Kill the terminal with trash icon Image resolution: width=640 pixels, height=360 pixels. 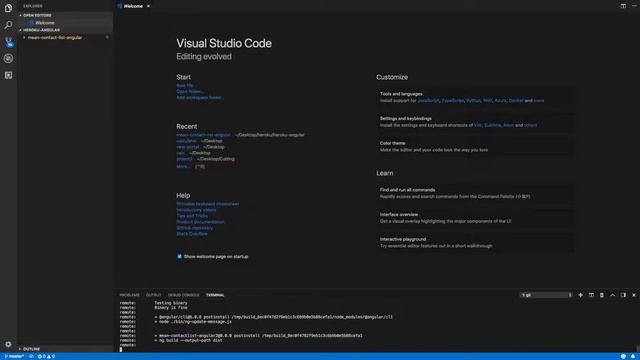click(x=602, y=295)
